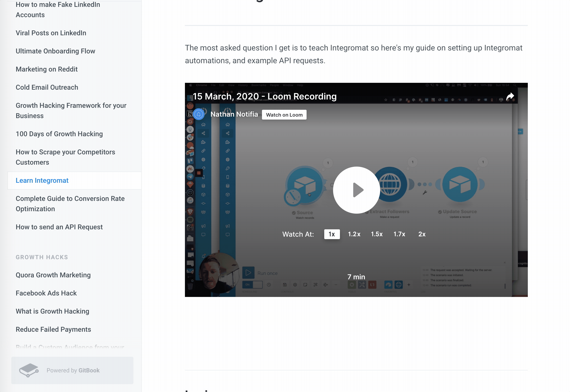Screen dimensions: 570x392
Task: Click the Watch At: label
Action: (x=298, y=234)
